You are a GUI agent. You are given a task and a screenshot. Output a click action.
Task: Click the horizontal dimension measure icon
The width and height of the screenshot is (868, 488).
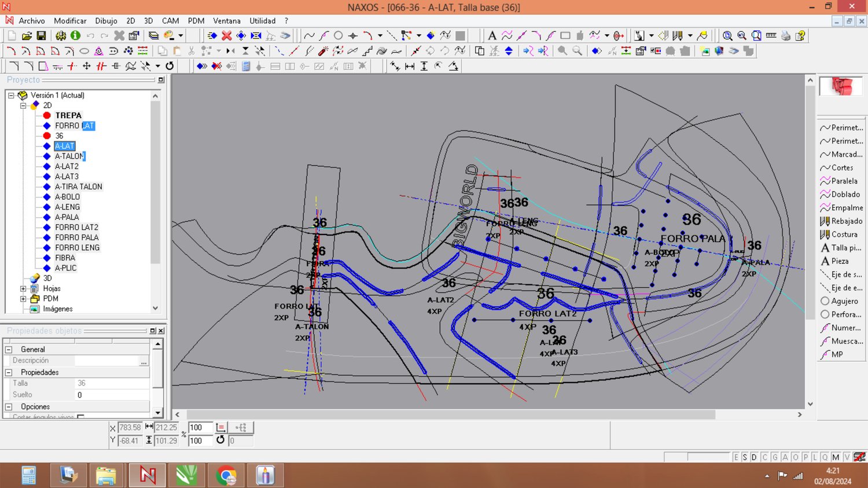(410, 66)
